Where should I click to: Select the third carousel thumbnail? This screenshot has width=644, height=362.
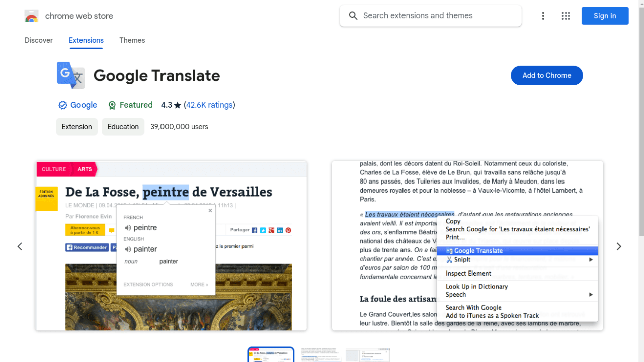[368, 355]
